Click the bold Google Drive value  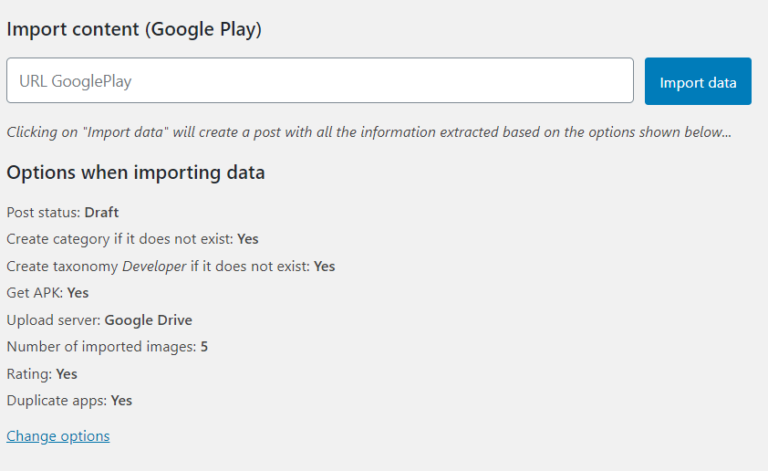coord(148,320)
